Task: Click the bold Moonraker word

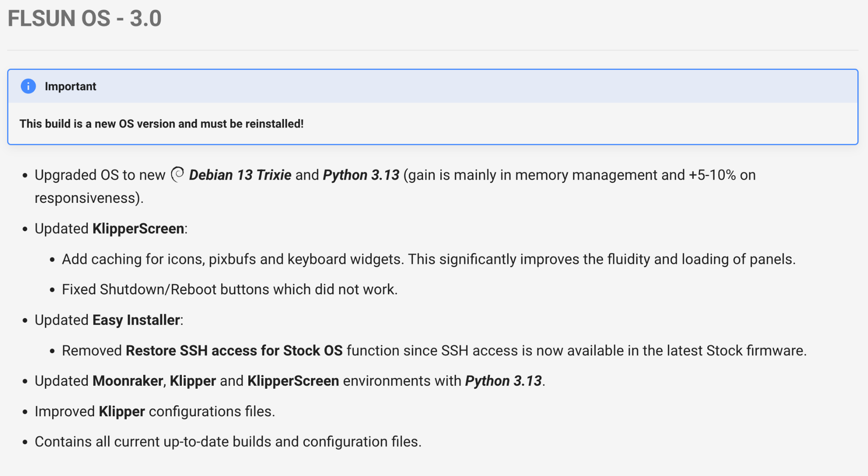Action: [x=128, y=381]
